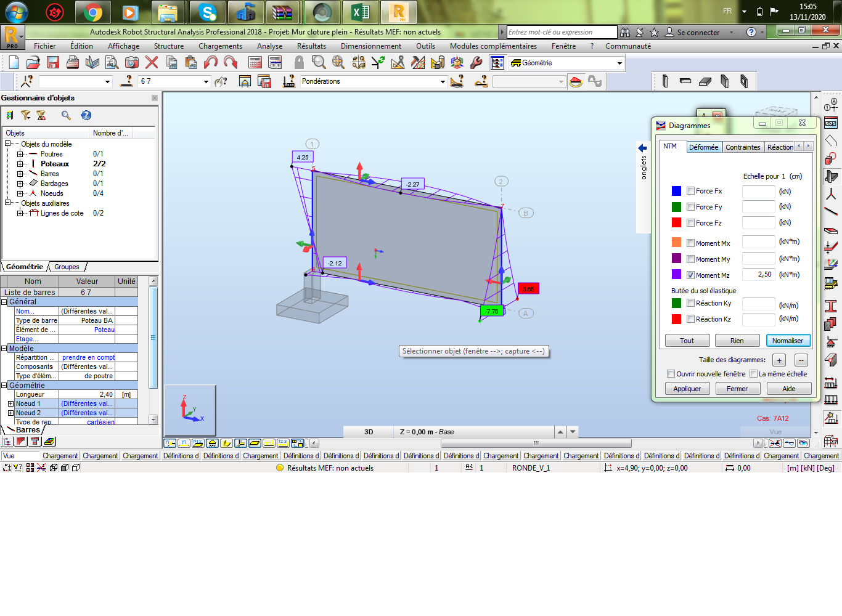
Task: Enable the Moment Mx checkbox
Action: click(690, 243)
